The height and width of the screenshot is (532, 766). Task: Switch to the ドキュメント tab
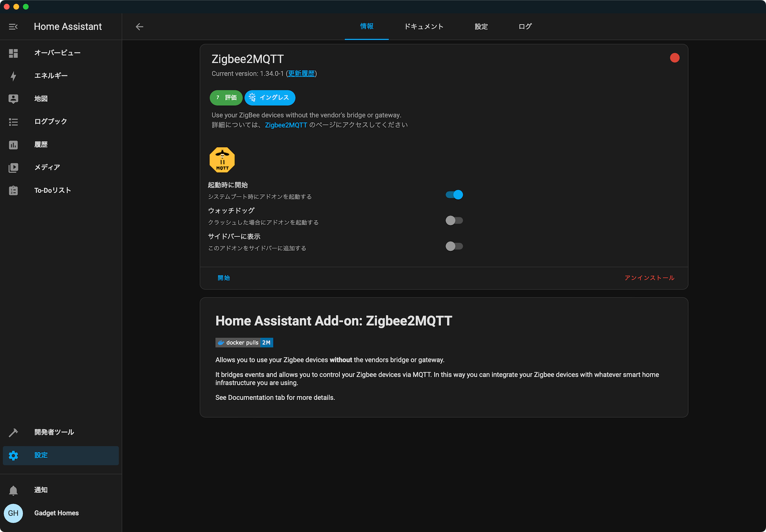click(x=424, y=27)
